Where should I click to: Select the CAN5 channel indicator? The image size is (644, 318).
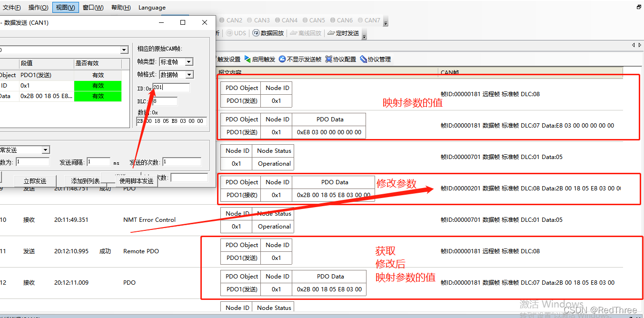(314, 20)
